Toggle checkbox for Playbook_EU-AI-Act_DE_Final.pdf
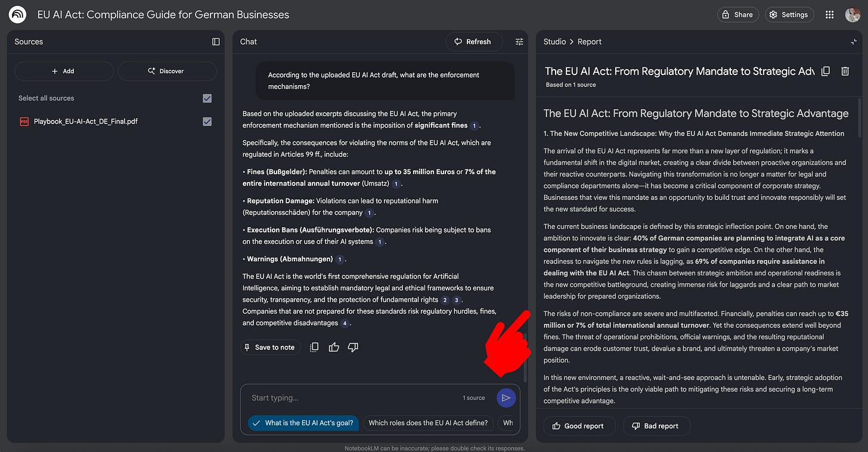This screenshot has height=452, width=868. 207,122
